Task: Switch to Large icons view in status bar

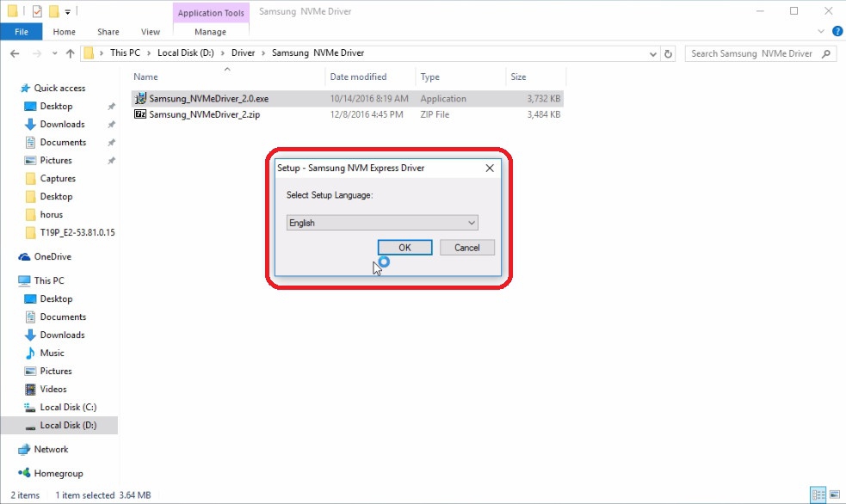Action: pyautogui.click(x=835, y=495)
